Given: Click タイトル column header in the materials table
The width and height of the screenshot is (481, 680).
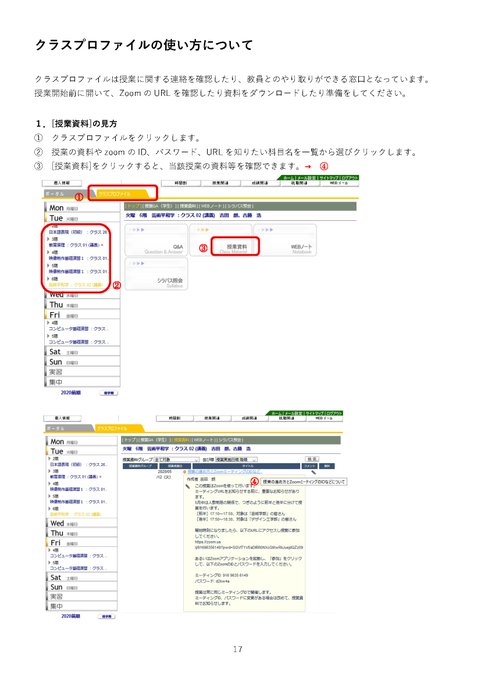Looking at the screenshot, I should point(246,466).
